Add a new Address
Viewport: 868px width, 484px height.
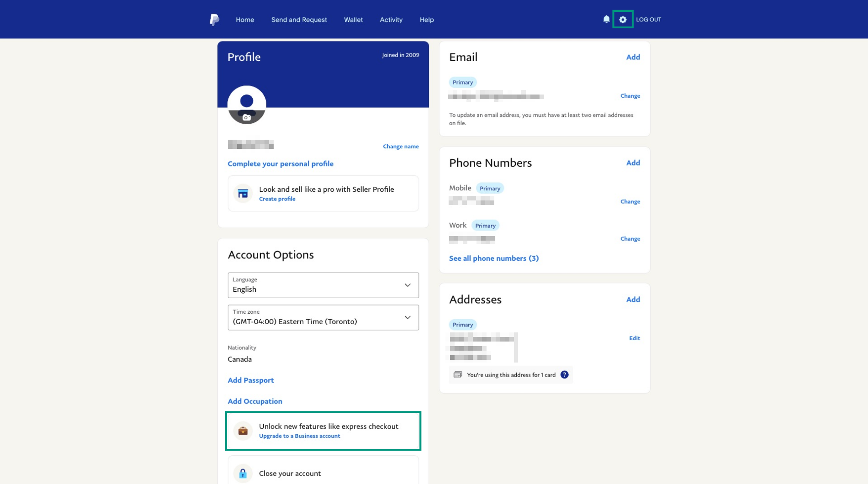click(633, 300)
